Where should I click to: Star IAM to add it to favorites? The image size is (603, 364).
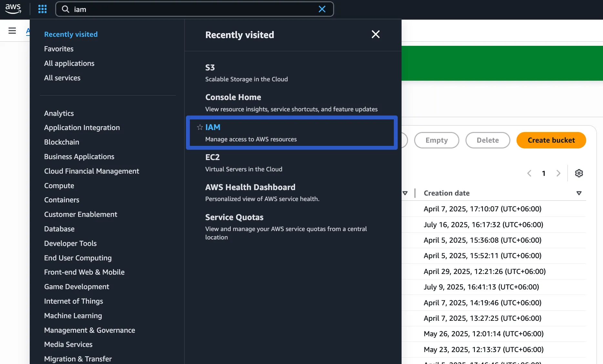(x=199, y=127)
